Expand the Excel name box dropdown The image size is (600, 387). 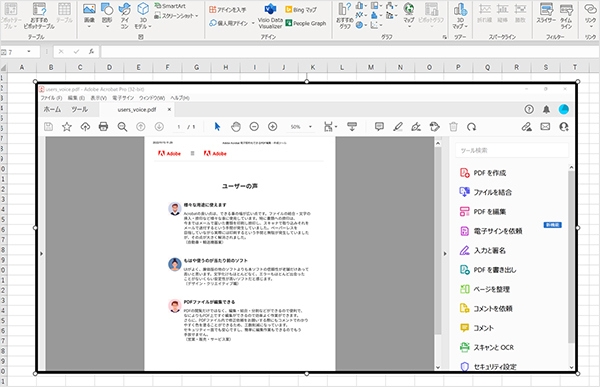coord(29,52)
